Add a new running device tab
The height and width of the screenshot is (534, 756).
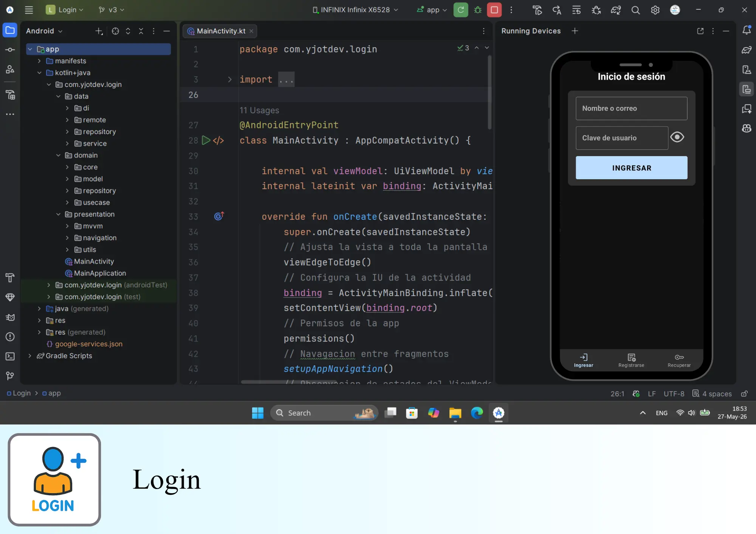coord(575,31)
